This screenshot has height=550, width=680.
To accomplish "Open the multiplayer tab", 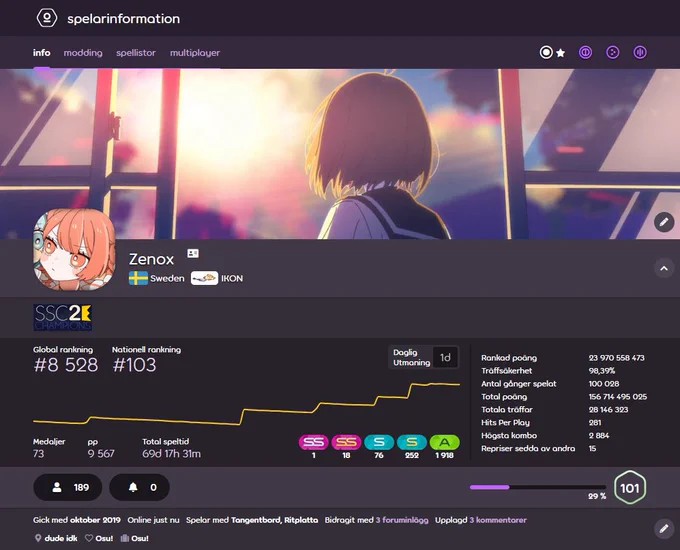I will point(195,53).
